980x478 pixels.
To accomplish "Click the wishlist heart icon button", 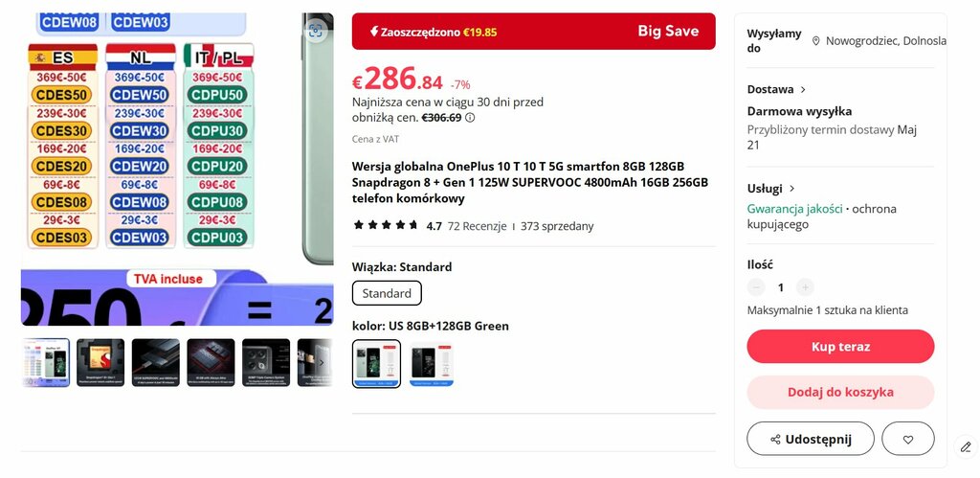I will [x=908, y=440].
